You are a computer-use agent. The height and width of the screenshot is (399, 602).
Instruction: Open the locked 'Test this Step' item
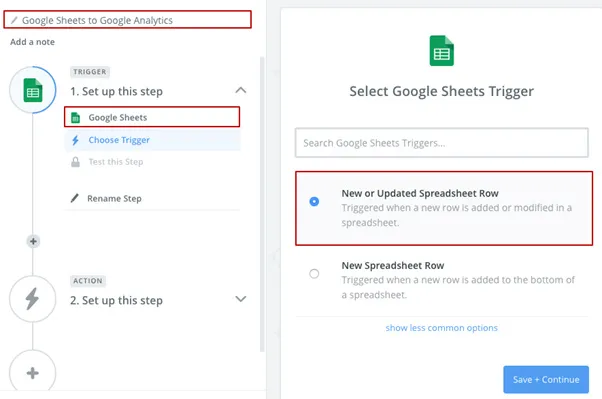(x=152, y=162)
